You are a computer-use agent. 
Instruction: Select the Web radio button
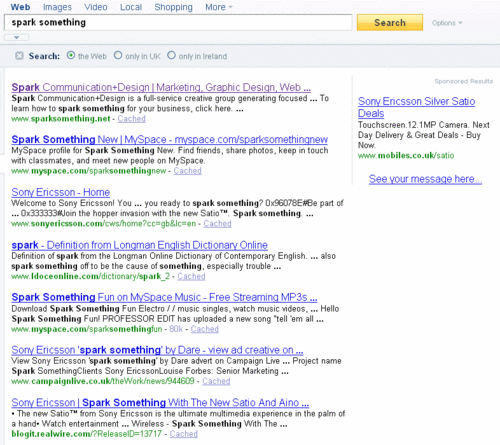tap(71, 55)
